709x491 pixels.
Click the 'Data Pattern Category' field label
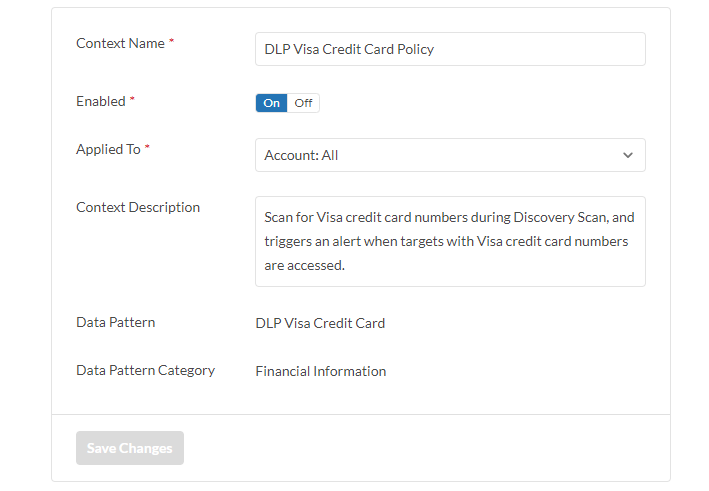[146, 370]
